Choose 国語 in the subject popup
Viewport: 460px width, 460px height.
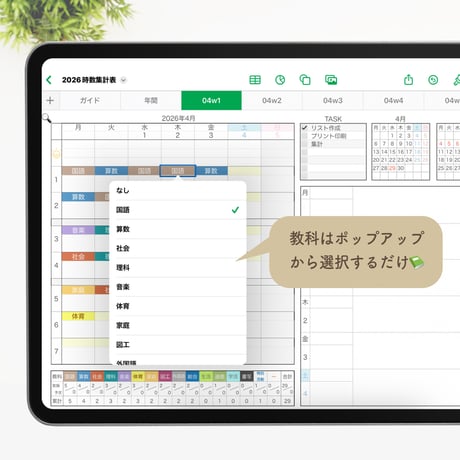tap(178, 210)
